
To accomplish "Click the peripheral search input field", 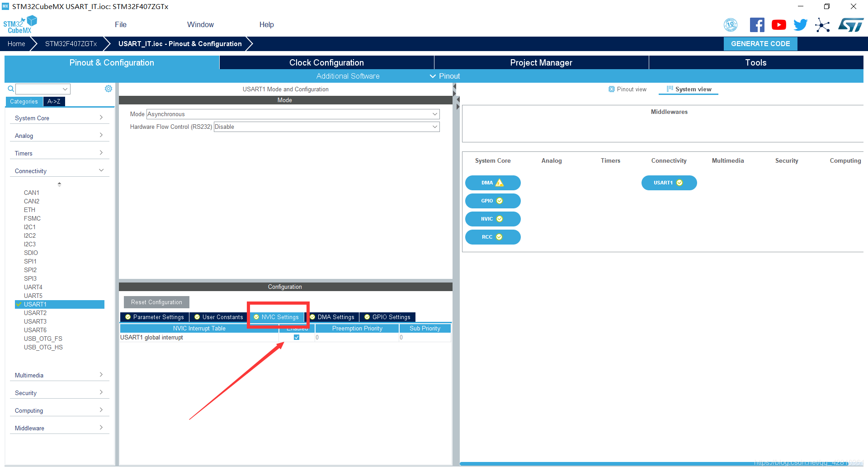I will [39, 89].
